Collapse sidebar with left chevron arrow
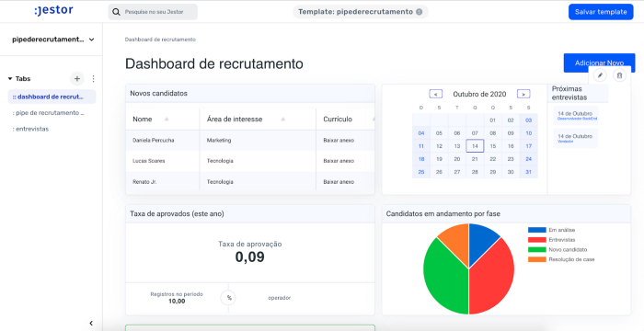 click(x=91, y=324)
